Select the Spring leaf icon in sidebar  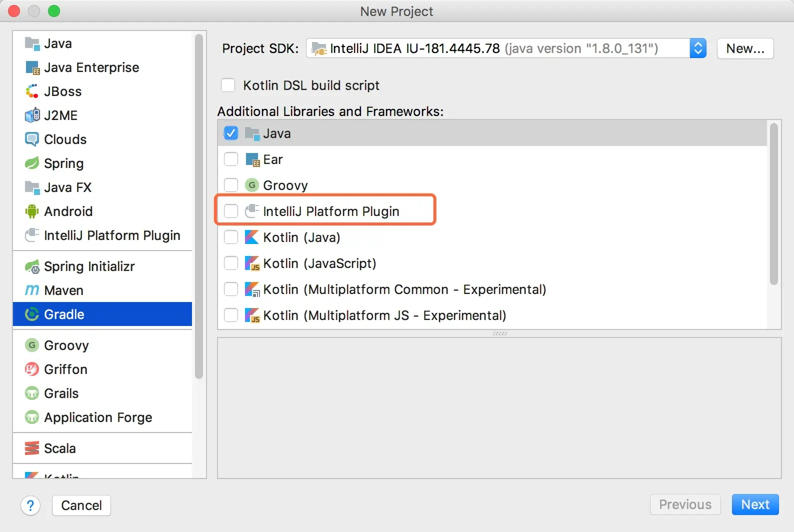click(32, 163)
